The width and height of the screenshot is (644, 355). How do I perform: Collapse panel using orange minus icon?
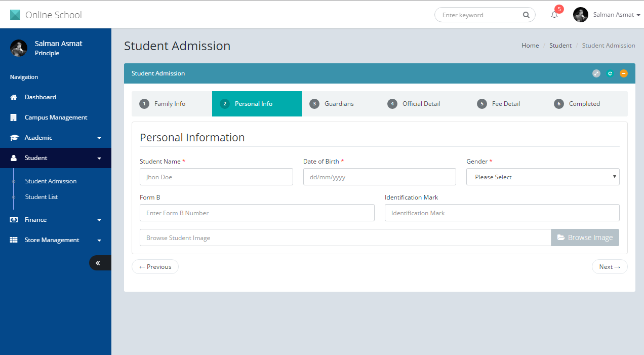pos(624,73)
